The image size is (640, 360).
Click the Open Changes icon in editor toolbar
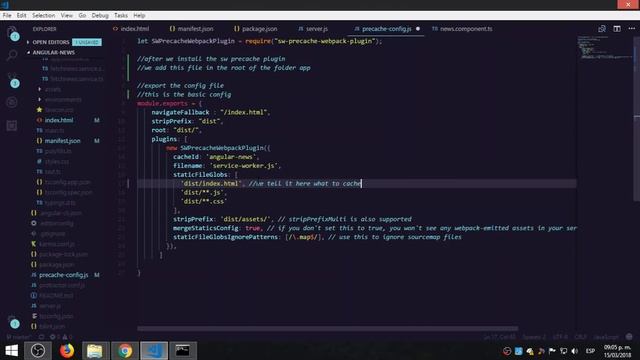pyautogui.click(x=602, y=29)
